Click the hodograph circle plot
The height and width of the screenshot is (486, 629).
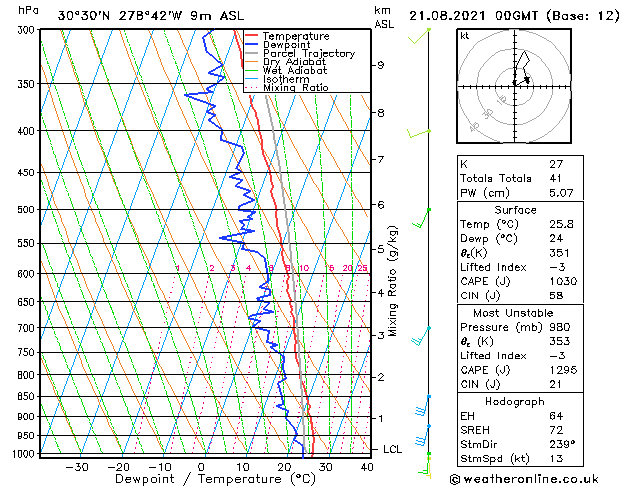click(514, 84)
